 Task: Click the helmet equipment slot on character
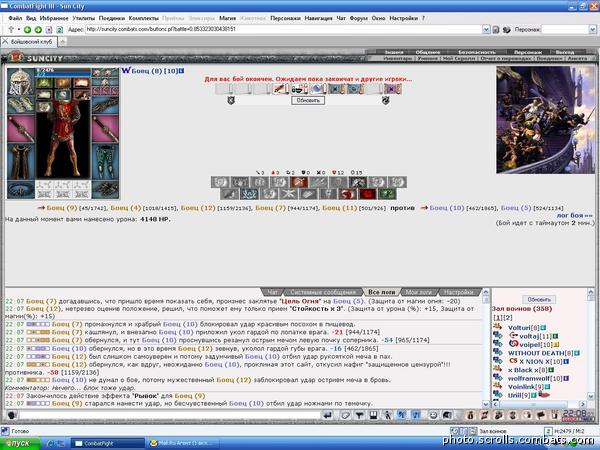[21, 82]
